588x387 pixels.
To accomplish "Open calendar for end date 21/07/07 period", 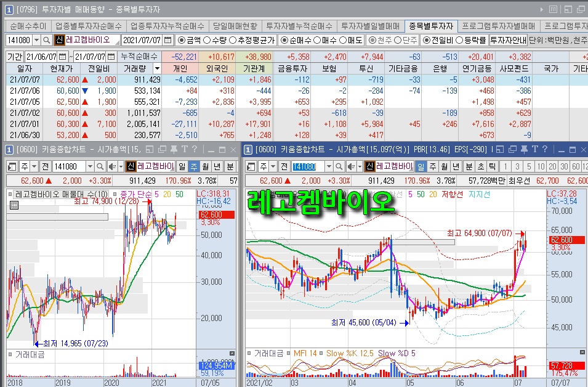I will [x=111, y=57].
